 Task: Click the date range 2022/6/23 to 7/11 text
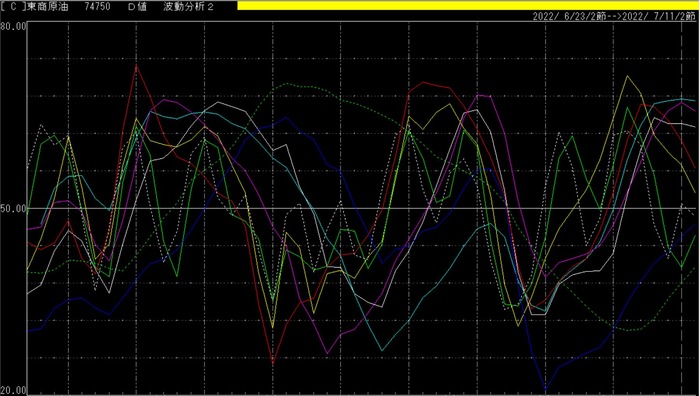pyautogui.click(x=614, y=17)
